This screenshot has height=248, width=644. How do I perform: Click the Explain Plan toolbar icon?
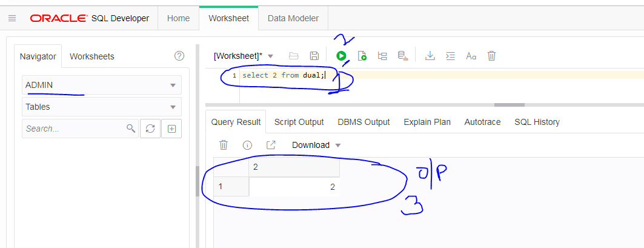[382, 56]
